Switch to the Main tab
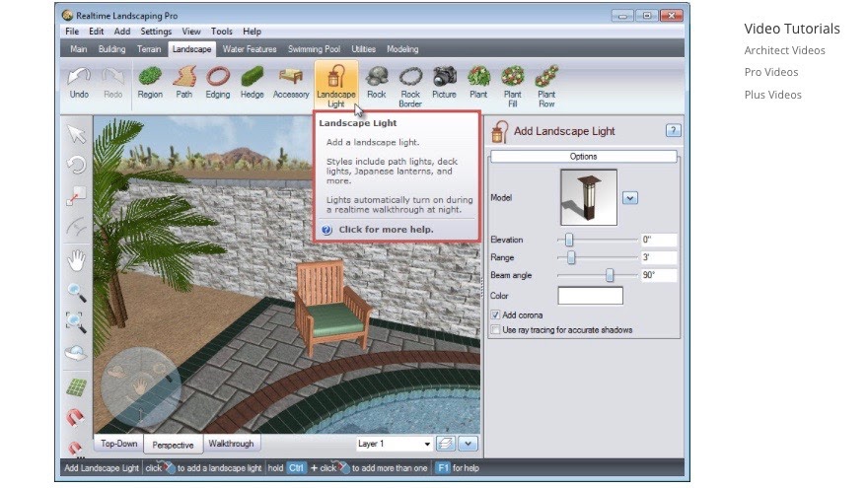Viewport: 868px width, 488px height. pyautogui.click(x=79, y=49)
